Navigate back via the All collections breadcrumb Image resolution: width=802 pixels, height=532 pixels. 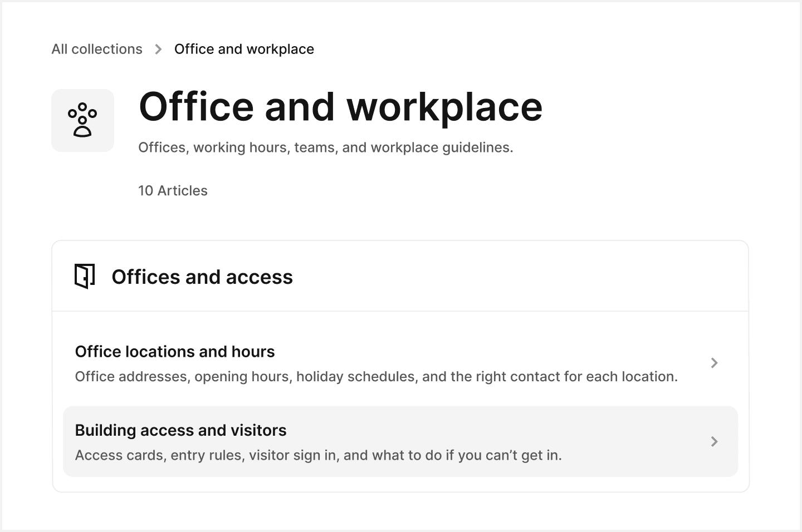96,49
